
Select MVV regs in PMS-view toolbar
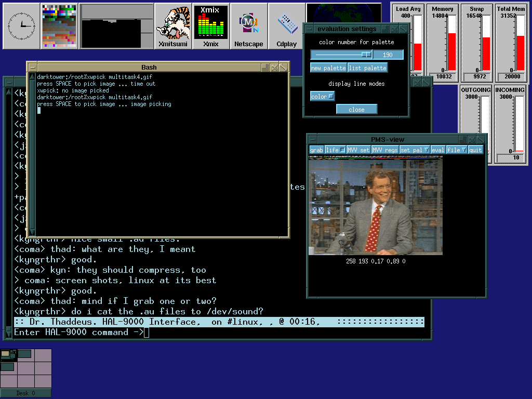(x=384, y=150)
